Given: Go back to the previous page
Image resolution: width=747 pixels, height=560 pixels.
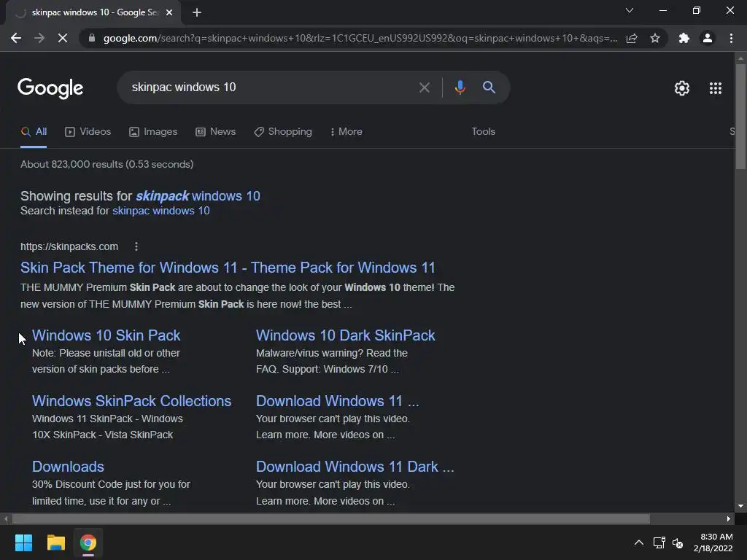Looking at the screenshot, I should pyautogui.click(x=16, y=38).
